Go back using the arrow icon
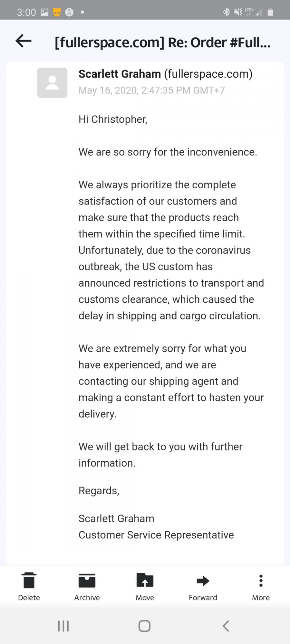The image size is (290, 644). pos(24,41)
